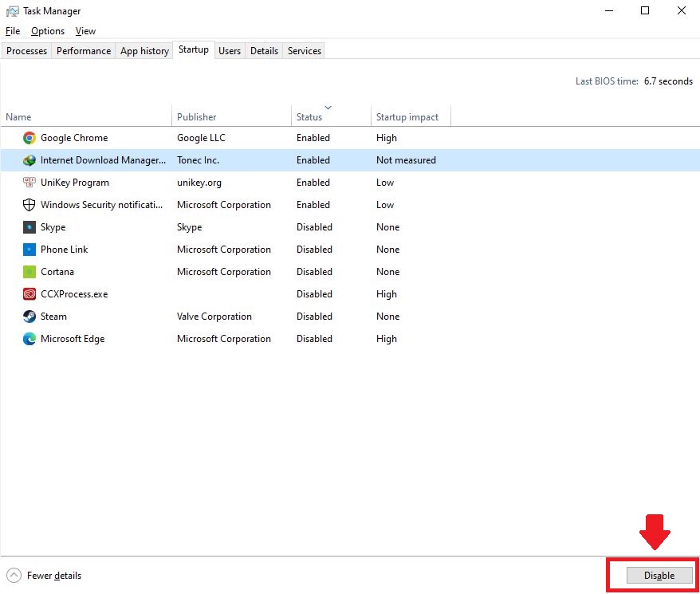Click the Tonec Inc. publisher cell

[198, 160]
